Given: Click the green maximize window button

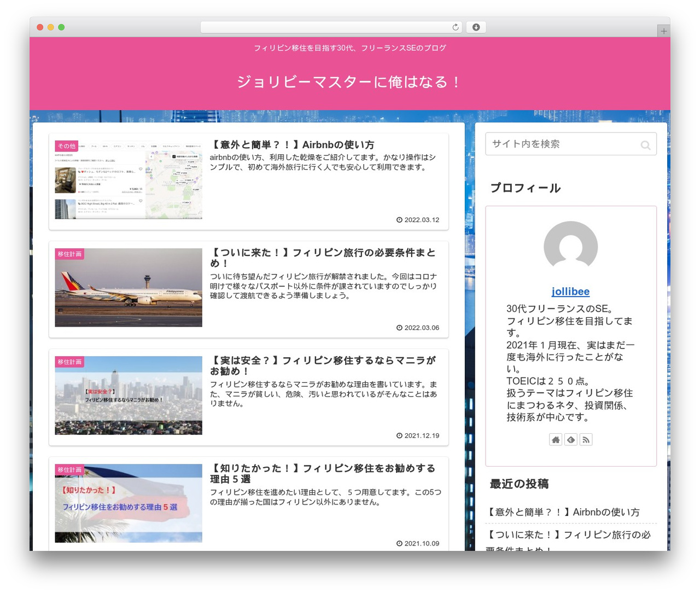Looking at the screenshot, I should [x=61, y=27].
